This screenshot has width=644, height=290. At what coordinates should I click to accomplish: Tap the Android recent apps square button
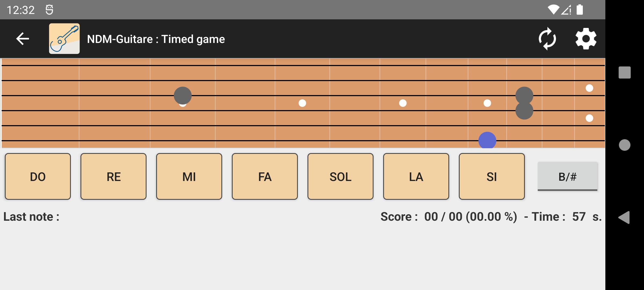[624, 73]
